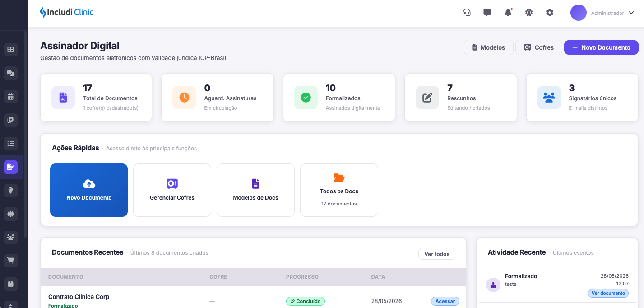Open the settings gear icon
644x308 pixels.
tap(550, 13)
